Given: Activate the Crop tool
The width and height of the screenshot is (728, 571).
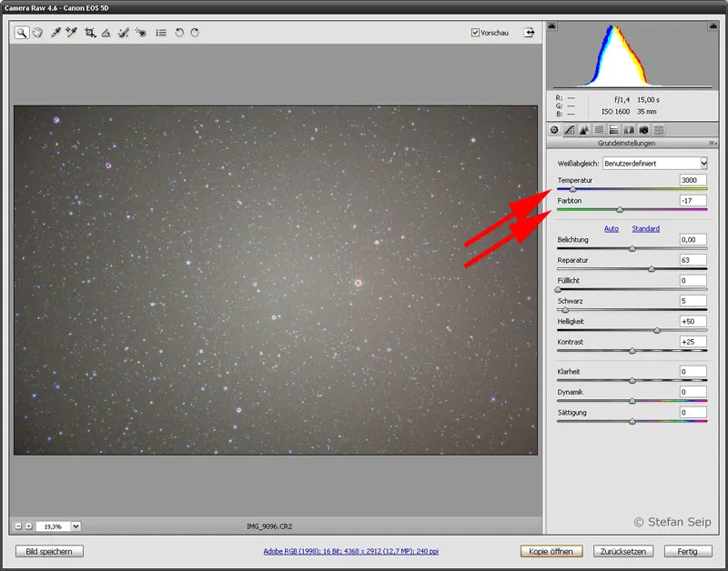Looking at the screenshot, I should [90, 33].
